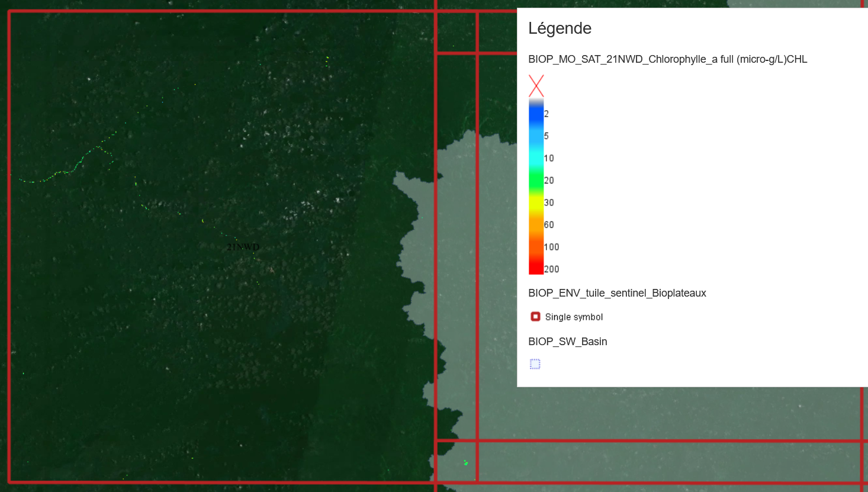This screenshot has width=868, height=492.
Task: Click the Légende panel heading
Action: tap(560, 28)
